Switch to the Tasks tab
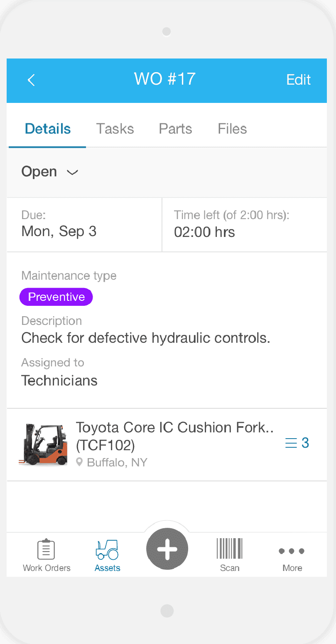336x644 pixels. point(115,129)
